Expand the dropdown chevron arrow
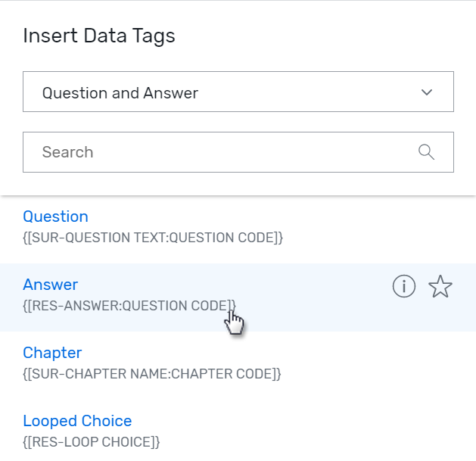476x461 pixels. point(427,92)
